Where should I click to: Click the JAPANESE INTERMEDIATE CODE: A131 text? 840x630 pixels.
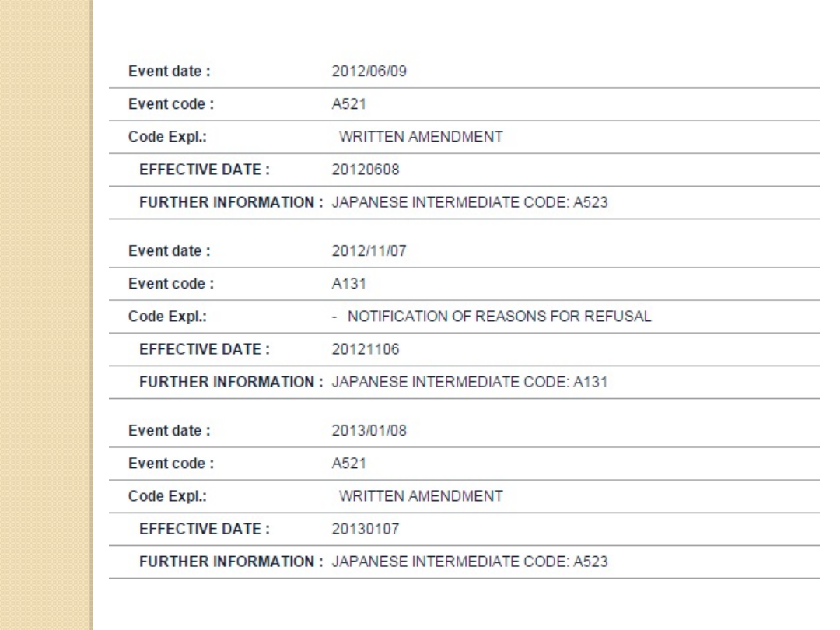pyautogui.click(x=464, y=382)
